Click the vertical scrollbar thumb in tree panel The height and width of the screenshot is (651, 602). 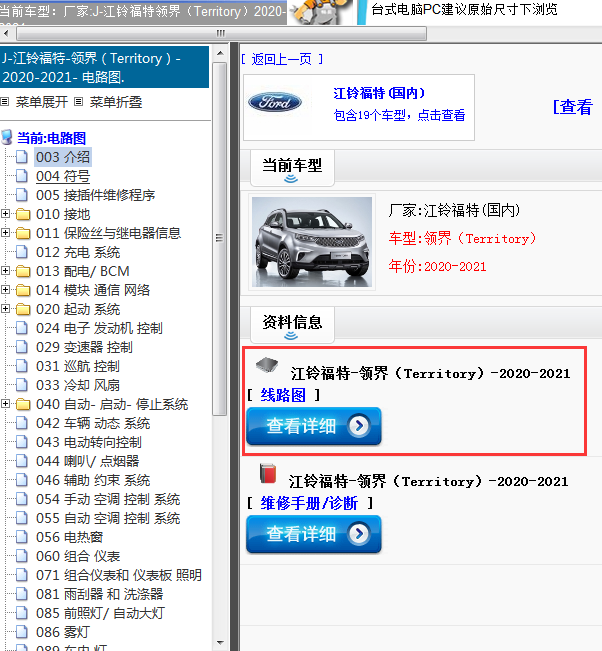click(220, 239)
